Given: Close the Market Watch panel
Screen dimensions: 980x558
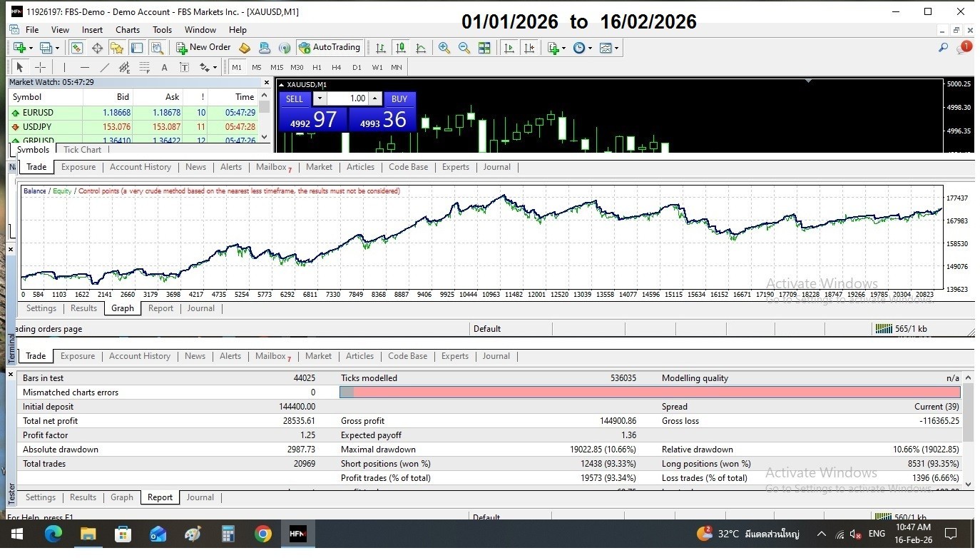Looking at the screenshot, I should tap(267, 82).
